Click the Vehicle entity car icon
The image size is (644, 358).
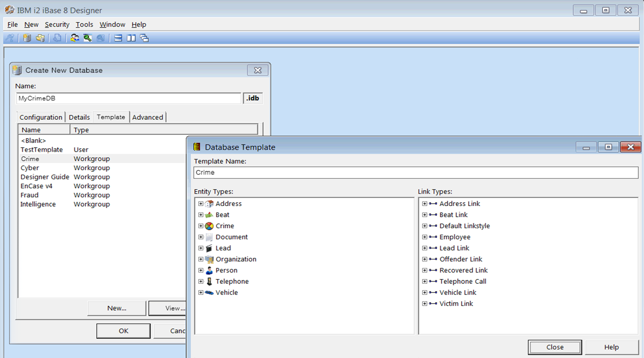209,293
